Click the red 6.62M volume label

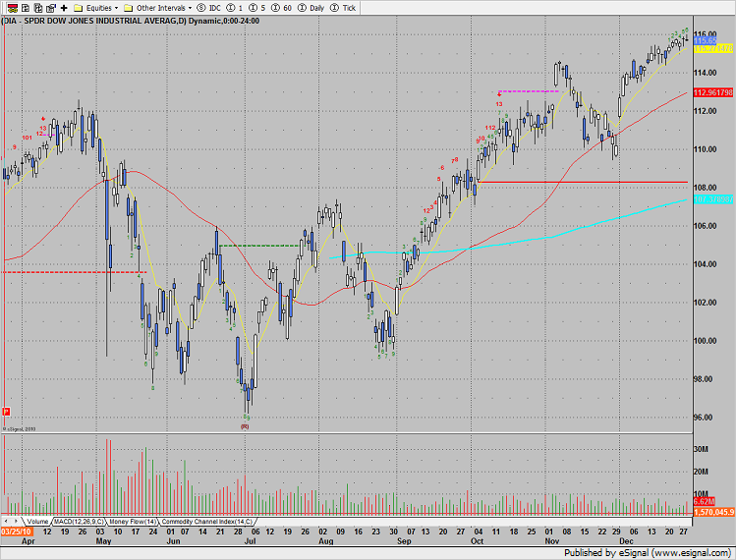tap(704, 501)
